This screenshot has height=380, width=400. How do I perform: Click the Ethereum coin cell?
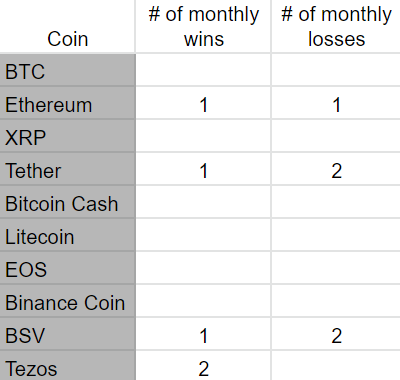click(x=67, y=103)
